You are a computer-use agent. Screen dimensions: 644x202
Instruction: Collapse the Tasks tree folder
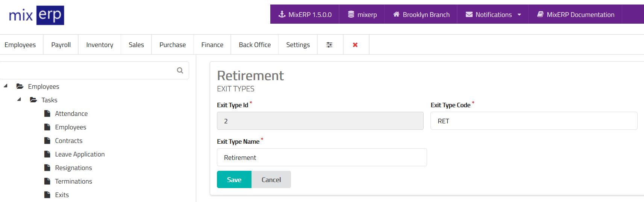coord(19,100)
